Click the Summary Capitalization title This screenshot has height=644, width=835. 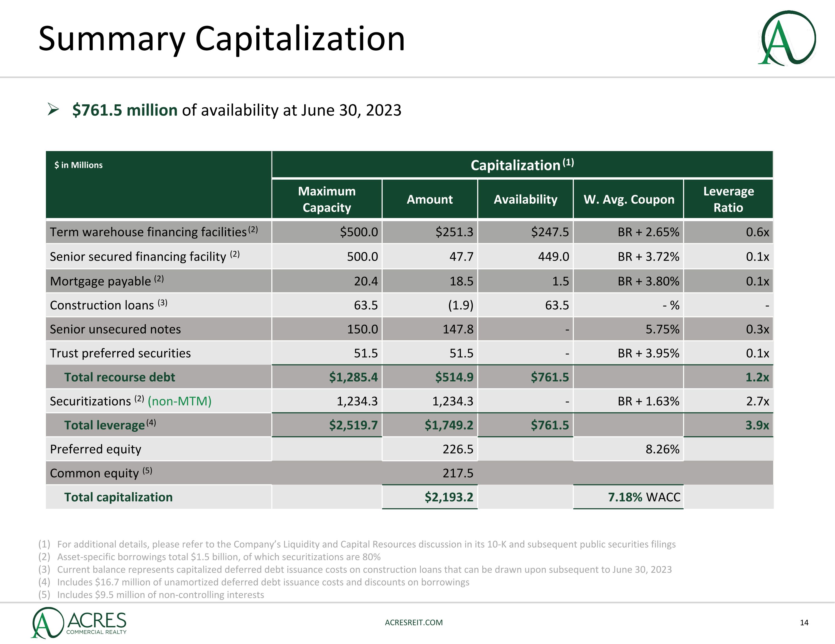point(222,39)
